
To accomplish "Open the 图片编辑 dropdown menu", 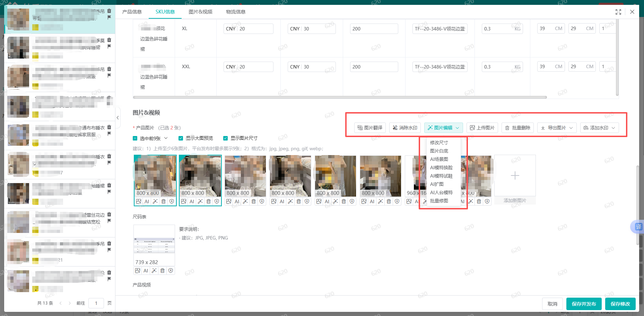I will (x=443, y=128).
